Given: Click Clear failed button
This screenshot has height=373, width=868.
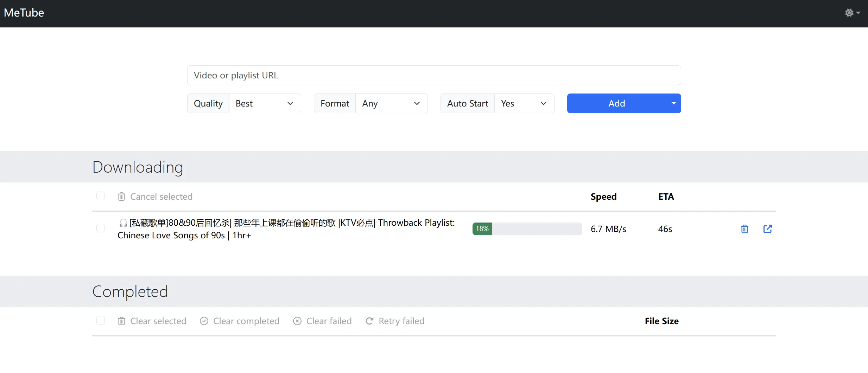Looking at the screenshot, I should (322, 321).
